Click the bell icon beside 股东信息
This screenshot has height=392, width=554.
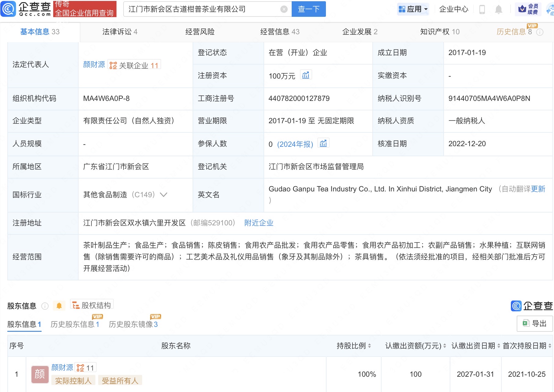[59, 305]
